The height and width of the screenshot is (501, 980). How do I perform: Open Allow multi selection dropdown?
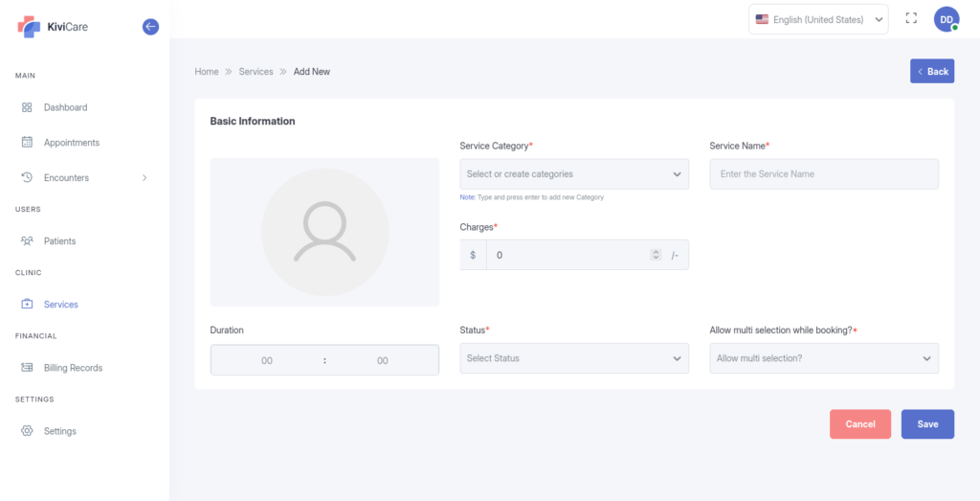click(823, 358)
